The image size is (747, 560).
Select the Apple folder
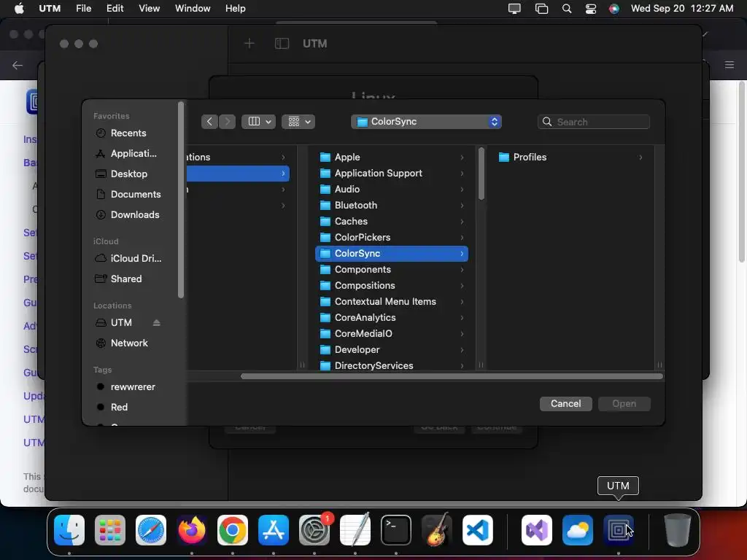point(392,157)
